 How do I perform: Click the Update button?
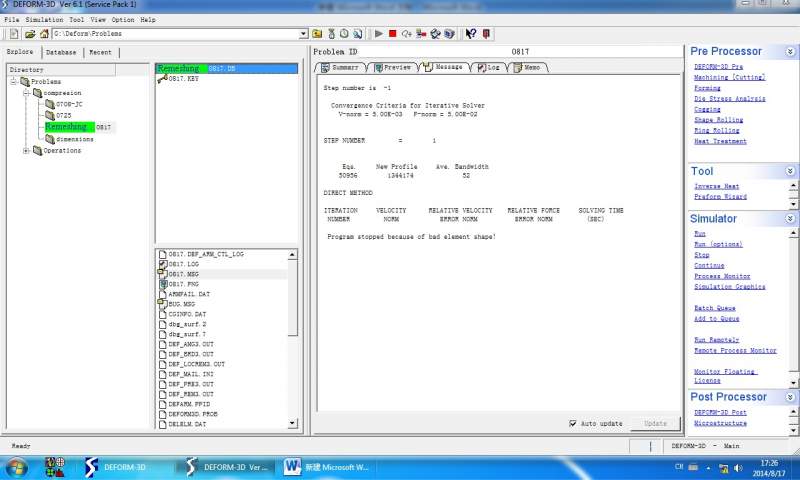(x=655, y=423)
